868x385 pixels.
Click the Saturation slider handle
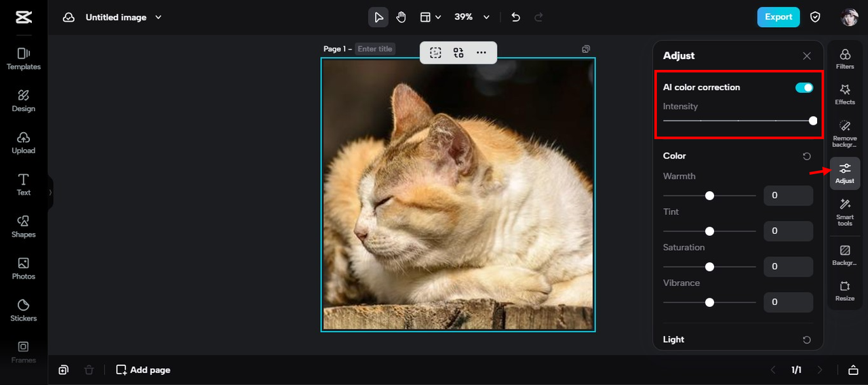tap(709, 266)
